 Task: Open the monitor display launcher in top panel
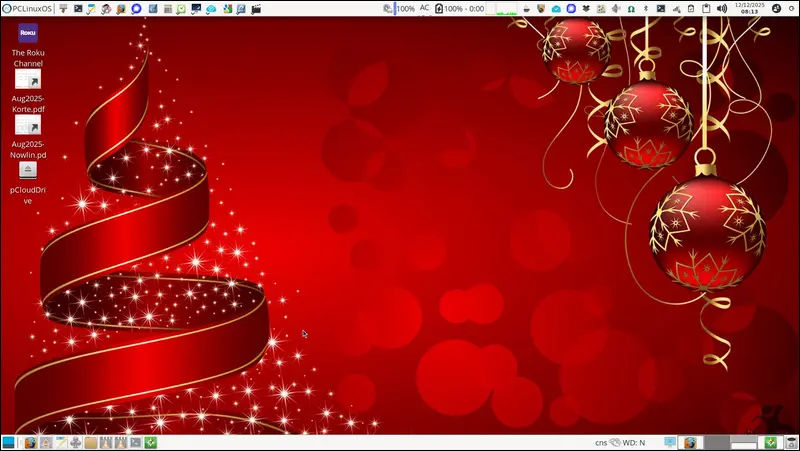coord(196,8)
